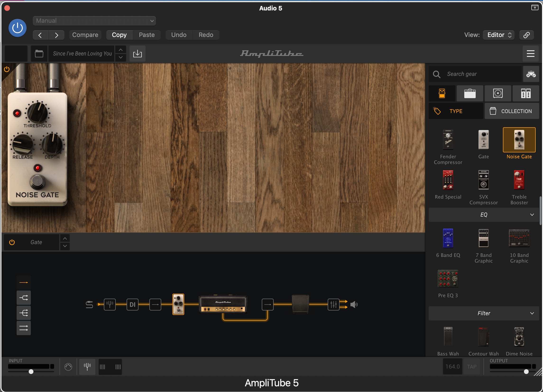Click the Gate slot down chevron

[x=65, y=246]
